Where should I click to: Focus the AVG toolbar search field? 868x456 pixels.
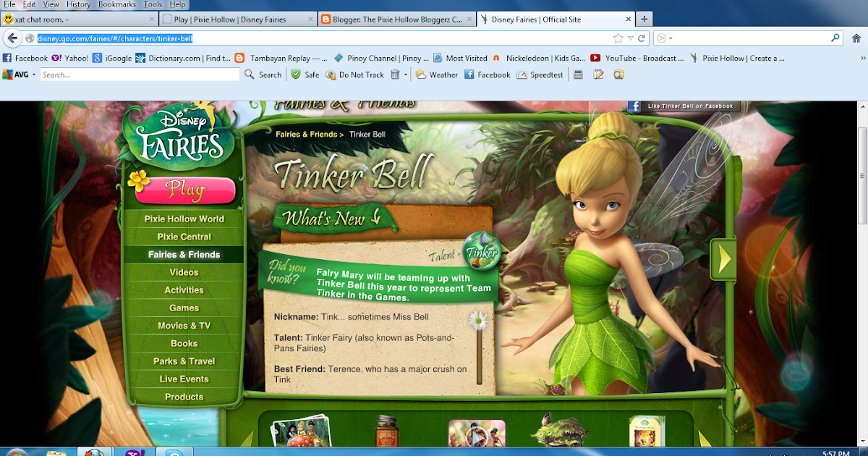click(139, 75)
